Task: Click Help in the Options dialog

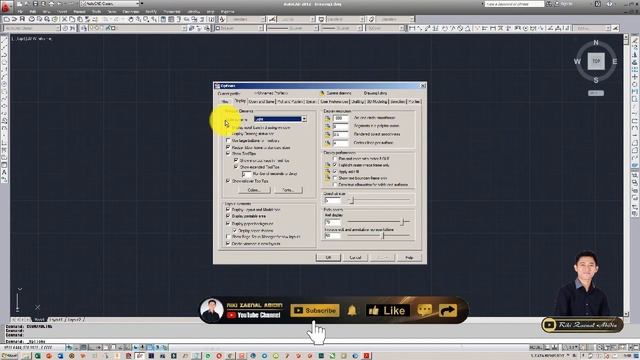Action: 409,258
